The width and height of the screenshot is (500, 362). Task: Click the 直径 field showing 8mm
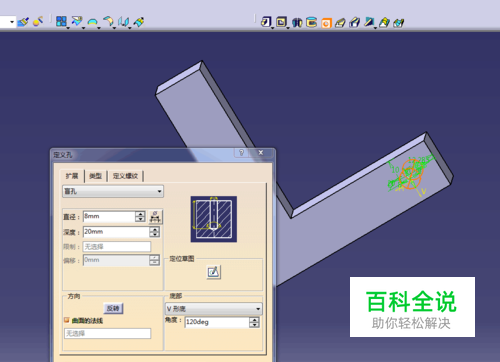[x=109, y=216]
